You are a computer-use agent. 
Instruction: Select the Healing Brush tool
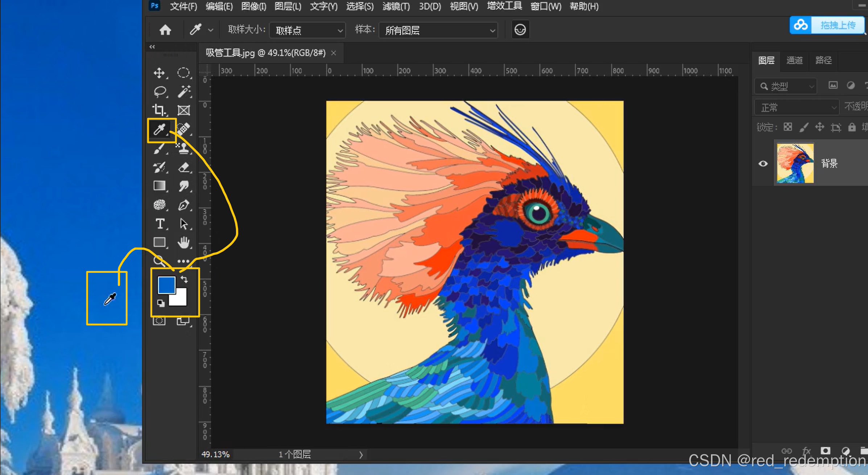(184, 129)
